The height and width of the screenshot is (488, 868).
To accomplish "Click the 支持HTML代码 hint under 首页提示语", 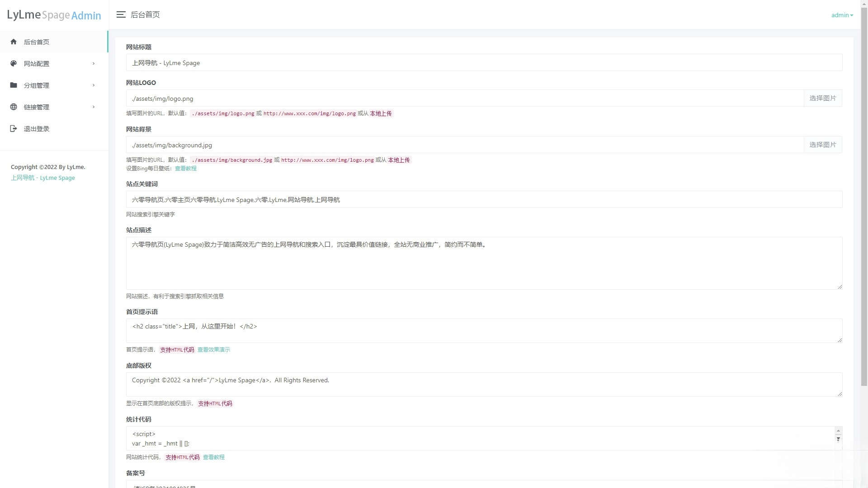I will [x=177, y=350].
